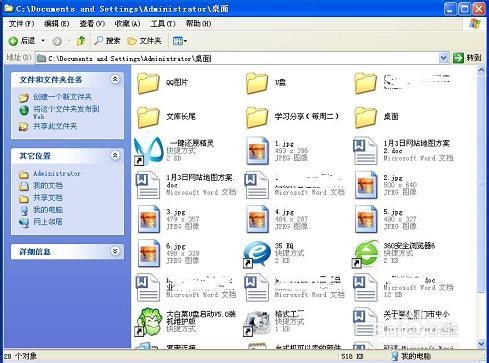The width and height of the screenshot is (489, 363).
Task: Open 网上邻居 in other places
Action: pyautogui.click(x=48, y=222)
